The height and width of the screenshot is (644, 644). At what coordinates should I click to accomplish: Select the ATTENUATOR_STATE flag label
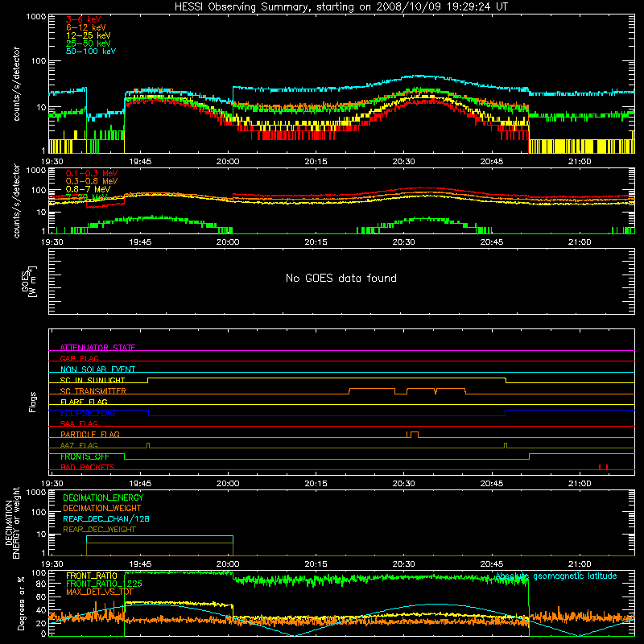point(97,348)
